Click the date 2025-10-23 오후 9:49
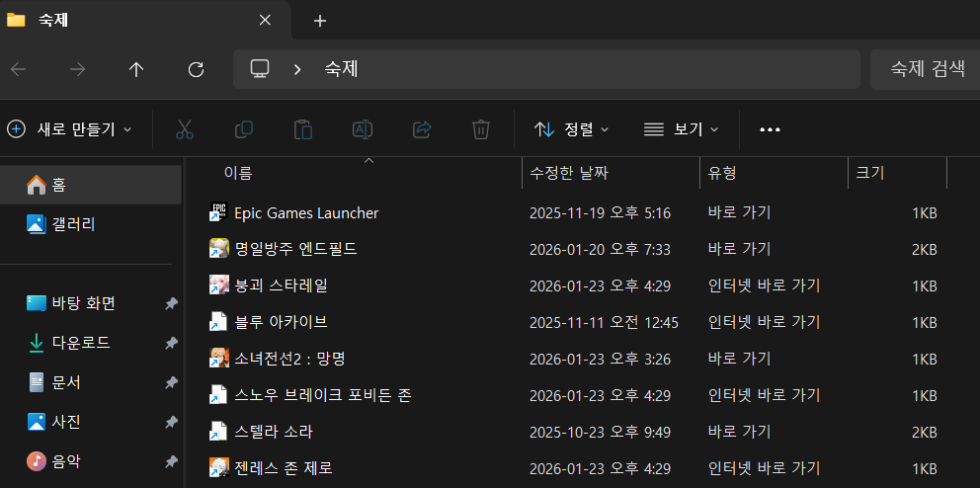This screenshot has height=488, width=980. [x=600, y=431]
